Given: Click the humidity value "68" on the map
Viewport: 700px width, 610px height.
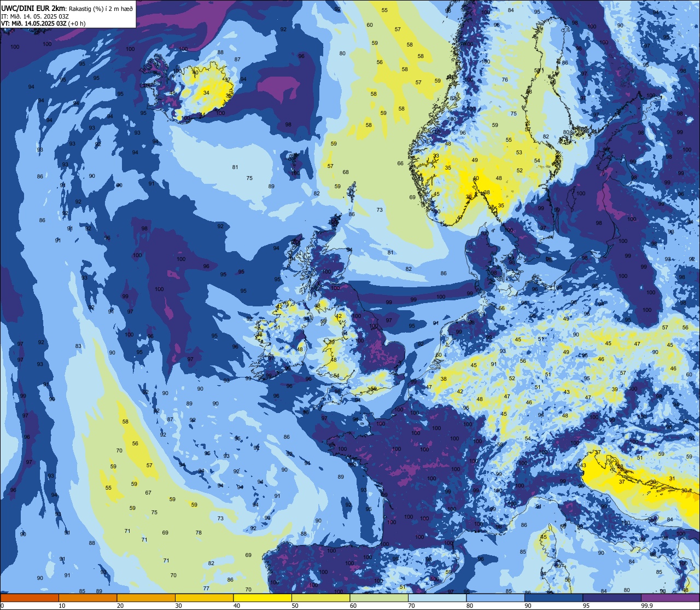Looking at the screenshot, I should pos(346,172).
